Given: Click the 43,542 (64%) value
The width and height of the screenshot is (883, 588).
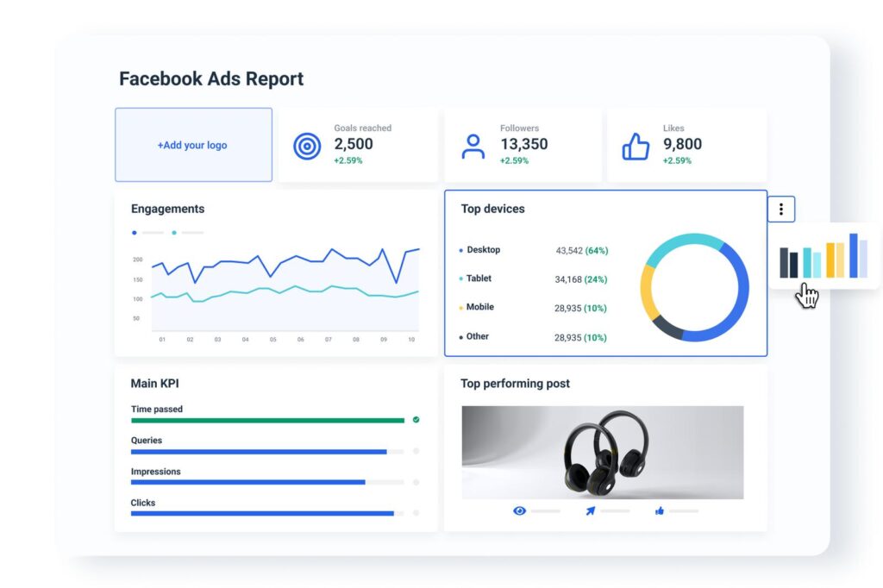Looking at the screenshot, I should point(582,251).
